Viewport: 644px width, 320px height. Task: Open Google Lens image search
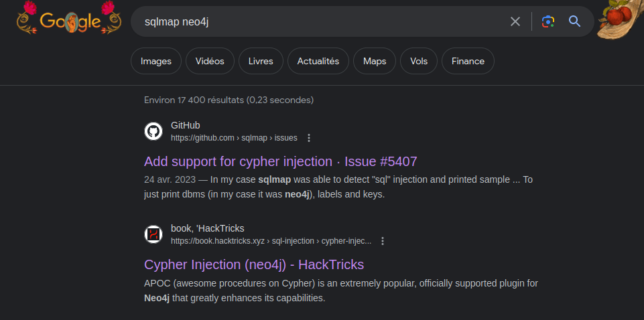(548, 21)
